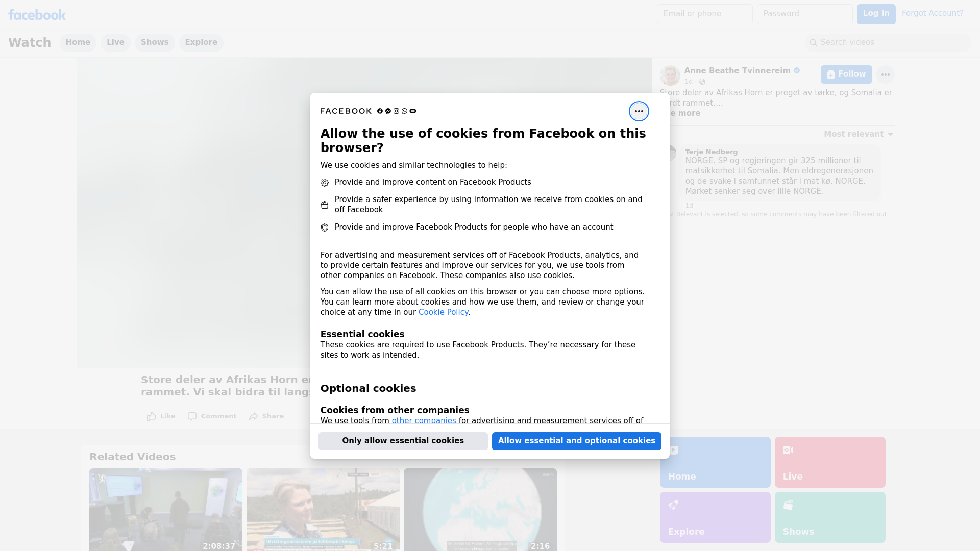980x551 pixels.
Task: Click the globe privacy icon under the author name
Action: 702,82
